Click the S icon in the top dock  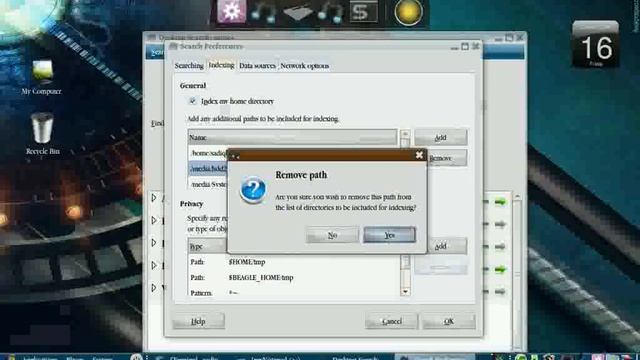point(363,11)
